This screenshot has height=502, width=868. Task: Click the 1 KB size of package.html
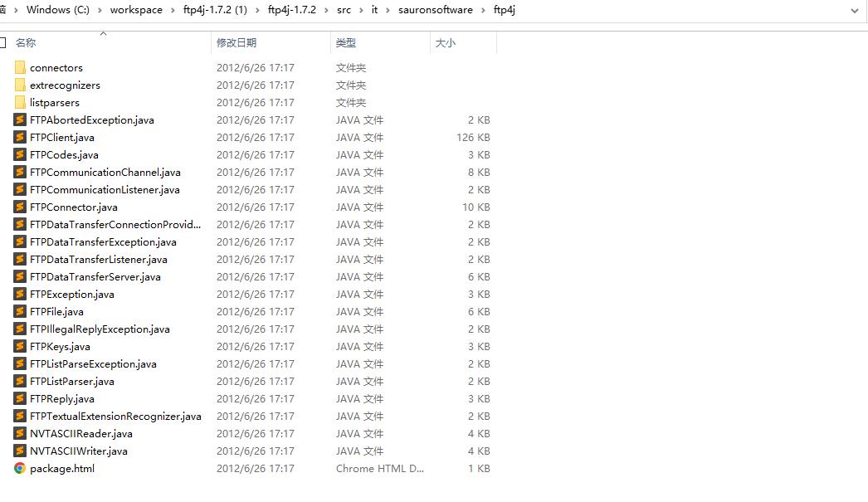tap(479, 468)
